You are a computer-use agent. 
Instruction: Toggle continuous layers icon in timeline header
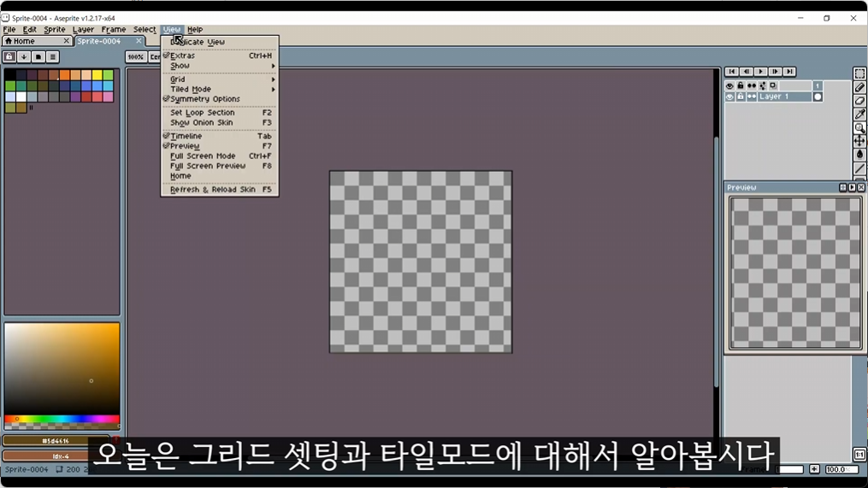pyautogui.click(x=751, y=85)
